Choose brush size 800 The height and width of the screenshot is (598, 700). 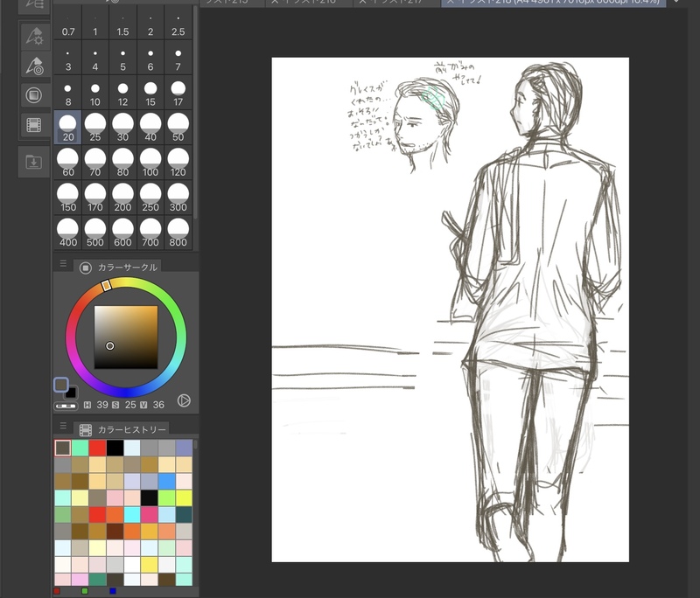point(178,233)
